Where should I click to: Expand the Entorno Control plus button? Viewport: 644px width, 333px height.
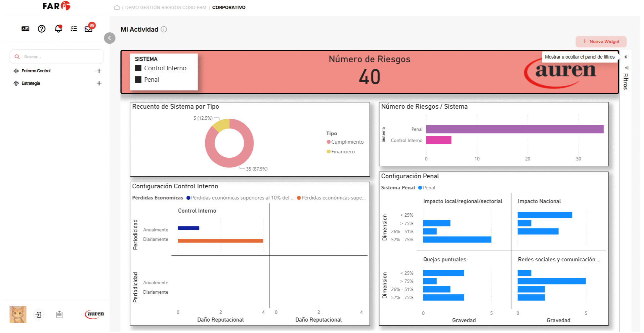click(99, 71)
